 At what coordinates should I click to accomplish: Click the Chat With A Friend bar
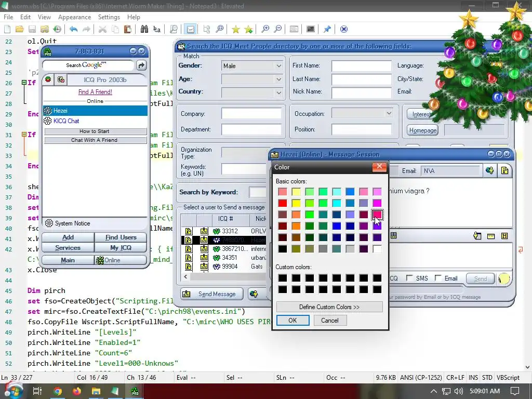(96, 140)
